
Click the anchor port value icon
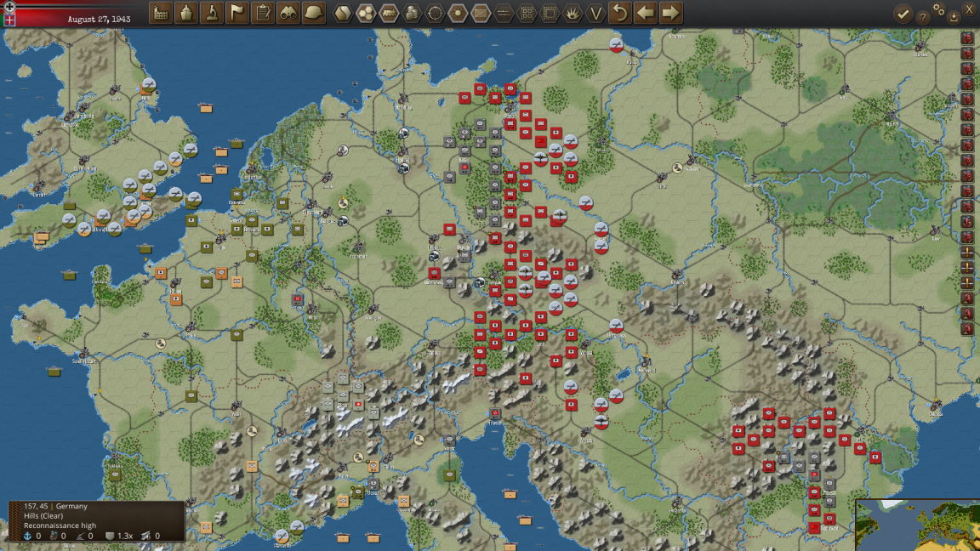point(27,536)
